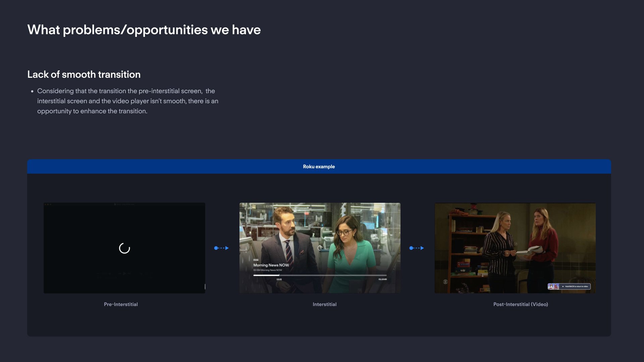Click the Lack of smooth transition heading

[84, 74]
